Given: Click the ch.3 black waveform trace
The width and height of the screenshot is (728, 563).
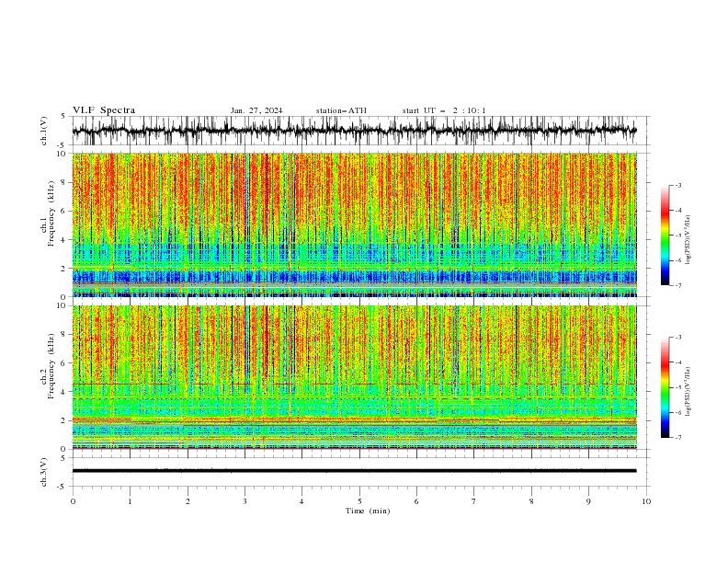Looking at the screenshot, I should click(354, 471).
